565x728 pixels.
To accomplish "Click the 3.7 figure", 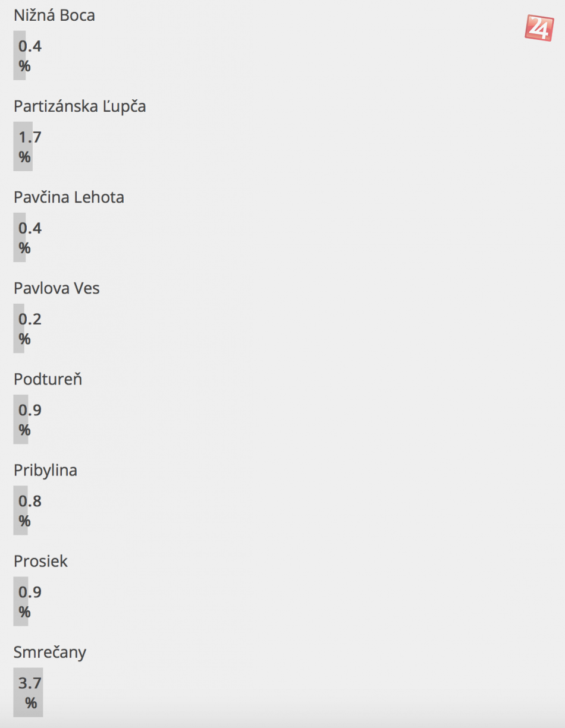I will pos(30,683).
